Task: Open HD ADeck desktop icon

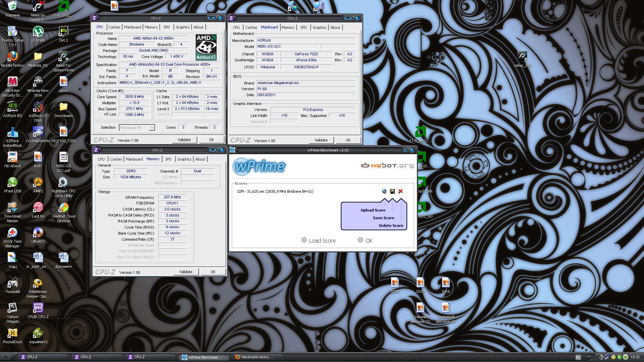Action: click(x=12, y=160)
